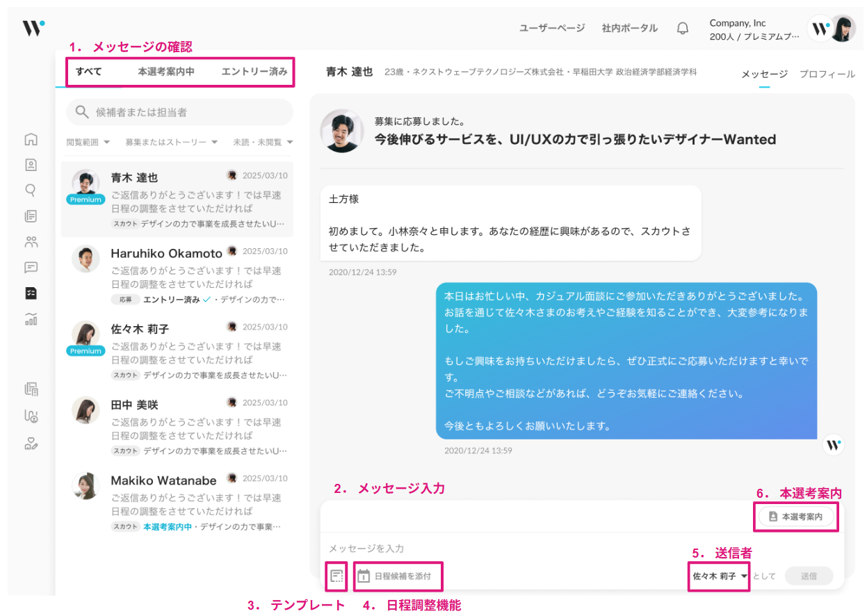The height and width of the screenshot is (616, 867).
Task: Click 日程候補を添付 to attach schedule
Action: coord(395,576)
